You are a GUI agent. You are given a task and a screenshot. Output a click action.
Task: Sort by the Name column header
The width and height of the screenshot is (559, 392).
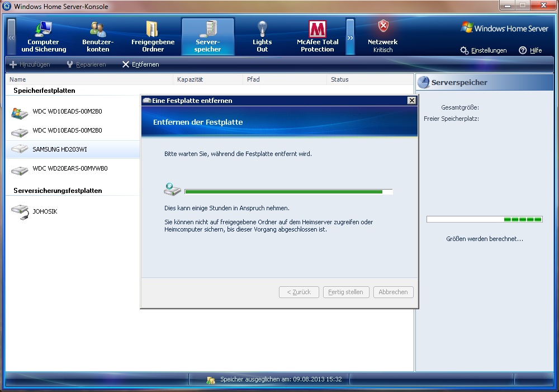(89, 79)
